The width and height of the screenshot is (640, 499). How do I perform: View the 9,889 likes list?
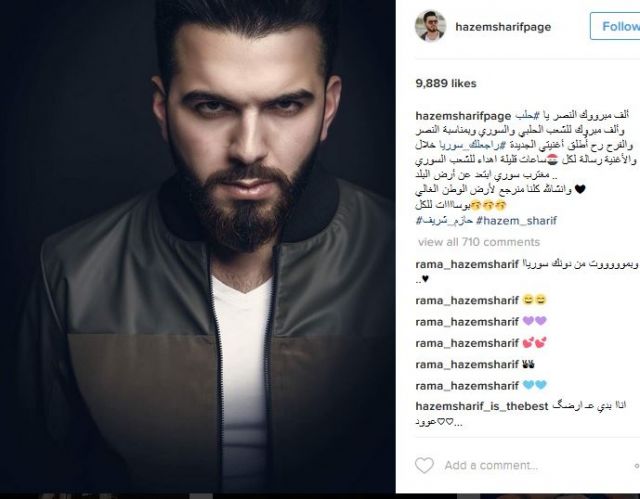coord(446,83)
